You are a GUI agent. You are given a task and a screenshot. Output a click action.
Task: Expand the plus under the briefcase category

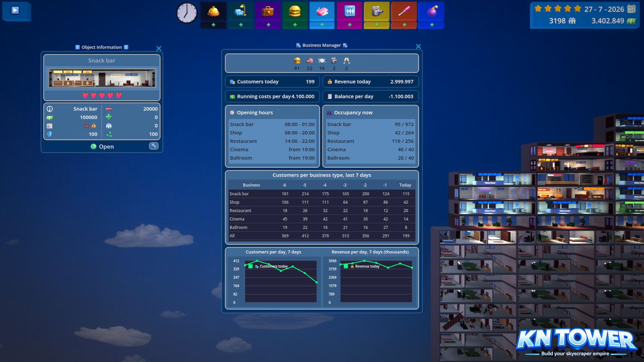point(268,25)
